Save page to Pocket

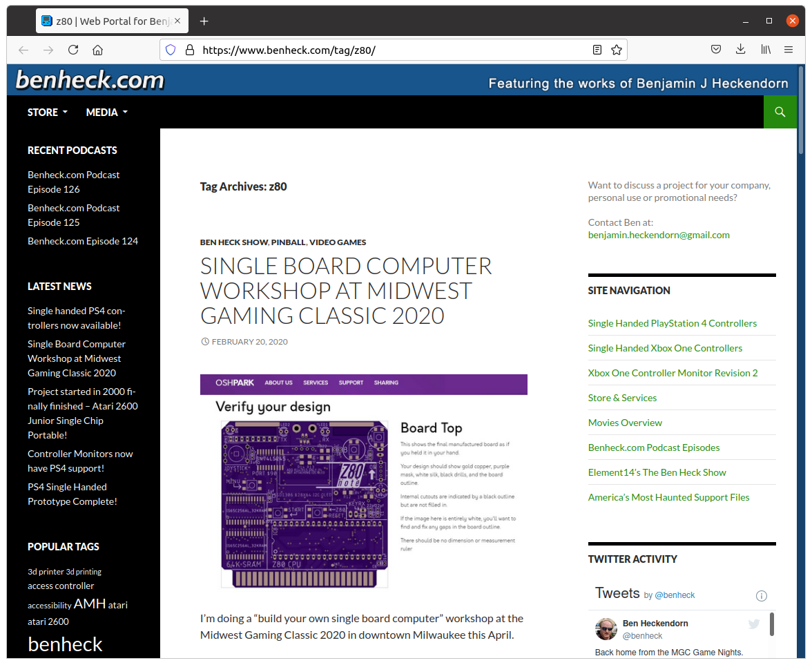click(715, 50)
